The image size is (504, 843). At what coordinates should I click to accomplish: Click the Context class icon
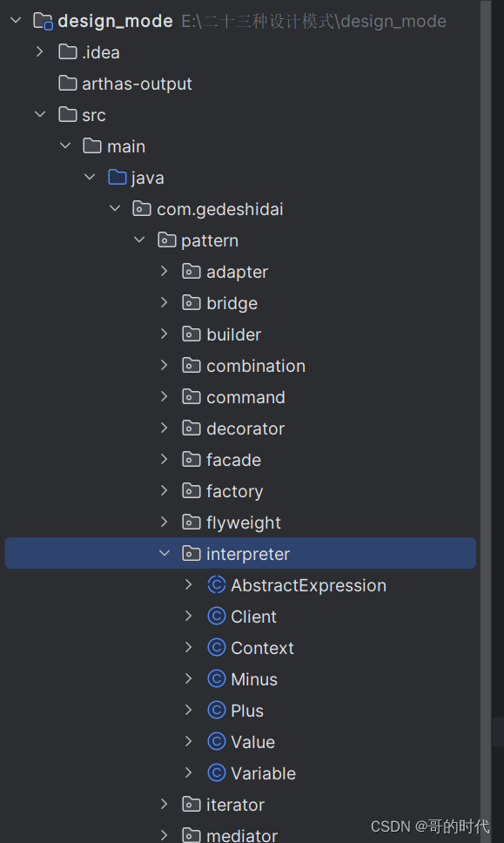point(217,647)
